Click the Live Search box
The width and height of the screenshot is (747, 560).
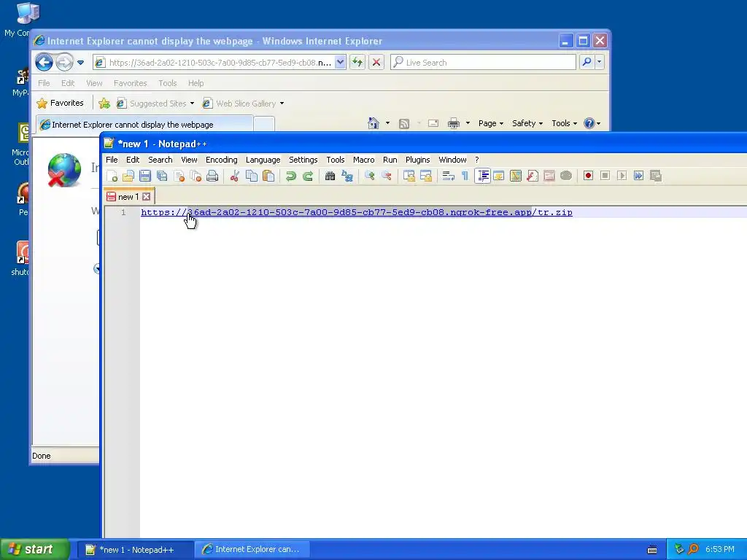coord(483,63)
